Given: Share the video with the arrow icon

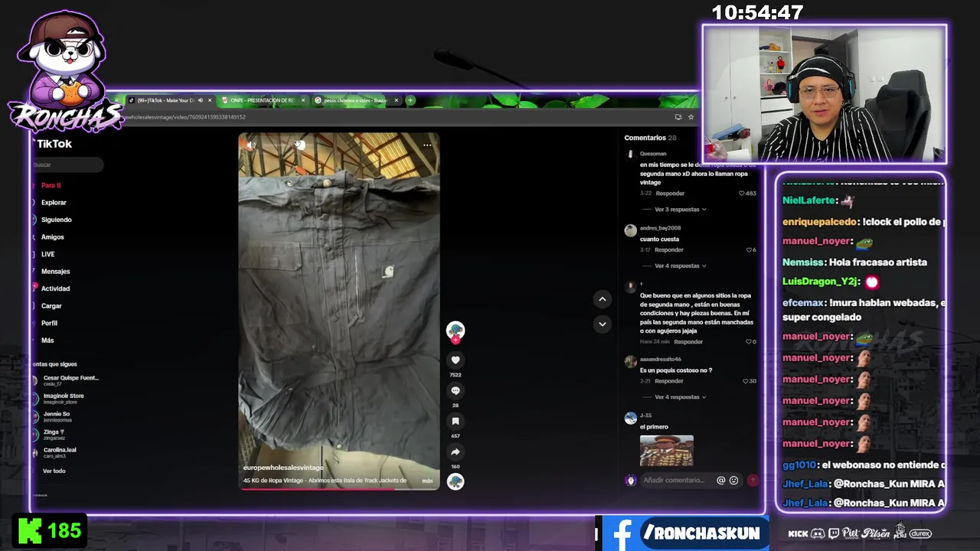Looking at the screenshot, I should click(456, 452).
